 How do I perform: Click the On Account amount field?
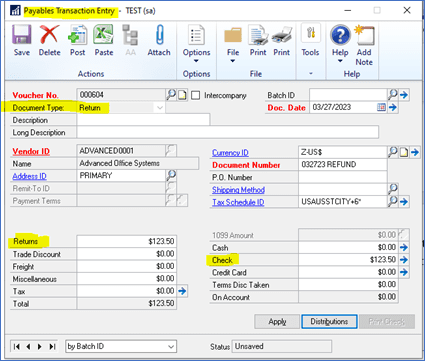click(x=348, y=297)
